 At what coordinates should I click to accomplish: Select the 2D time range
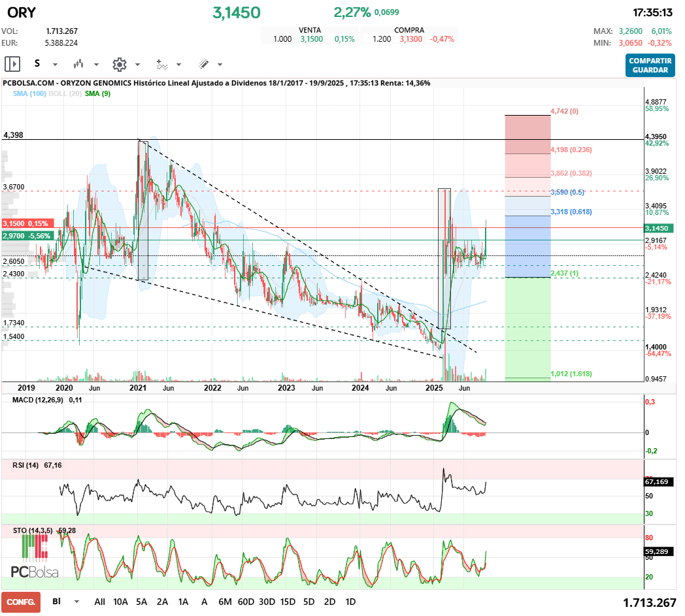[x=330, y=602]
